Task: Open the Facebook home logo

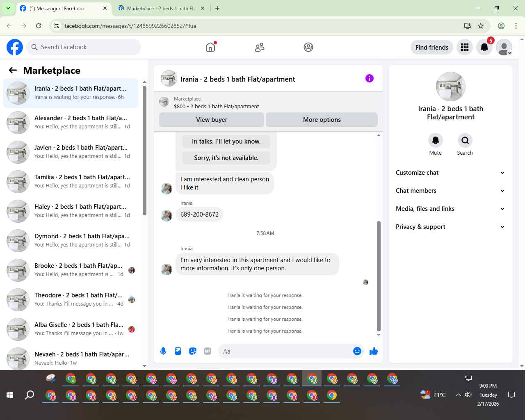Action: click(15, 47)
